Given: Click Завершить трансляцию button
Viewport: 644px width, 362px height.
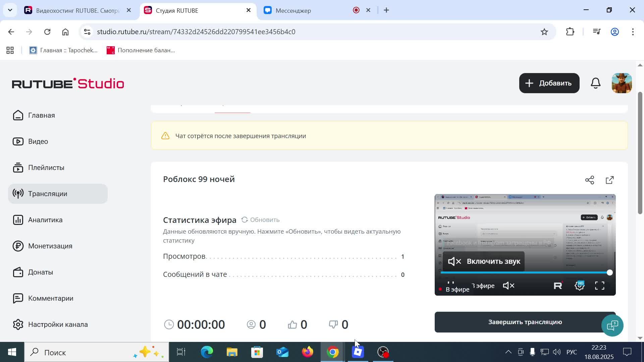Looking at the screenshot, I should [525, 322].
